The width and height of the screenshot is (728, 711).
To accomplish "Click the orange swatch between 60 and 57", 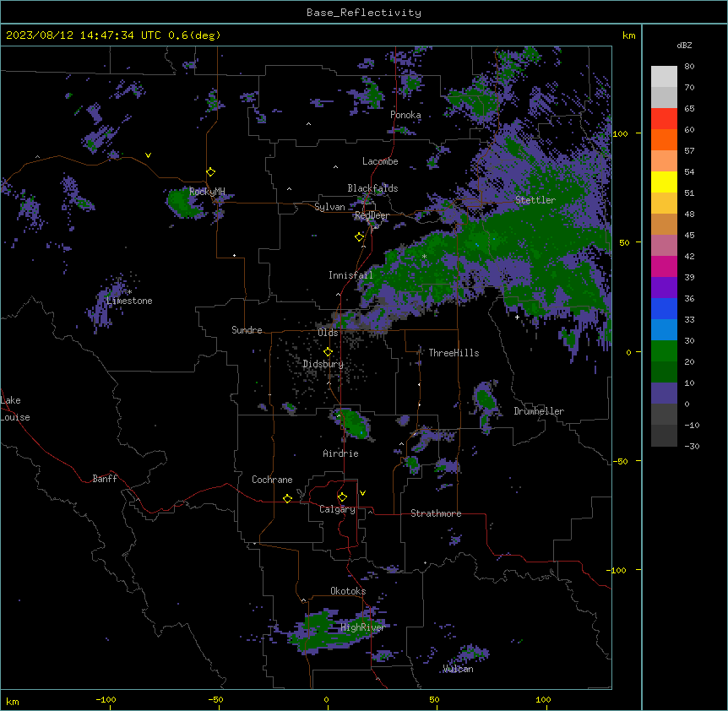I will 664,139.
